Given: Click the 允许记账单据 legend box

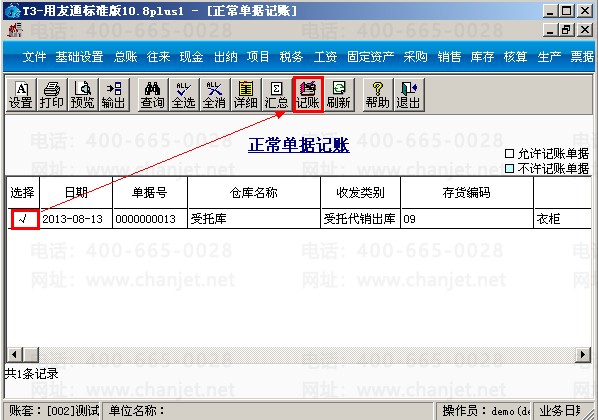Looking at the screenshot, I should pyautogui.click(x=510, y=154).
